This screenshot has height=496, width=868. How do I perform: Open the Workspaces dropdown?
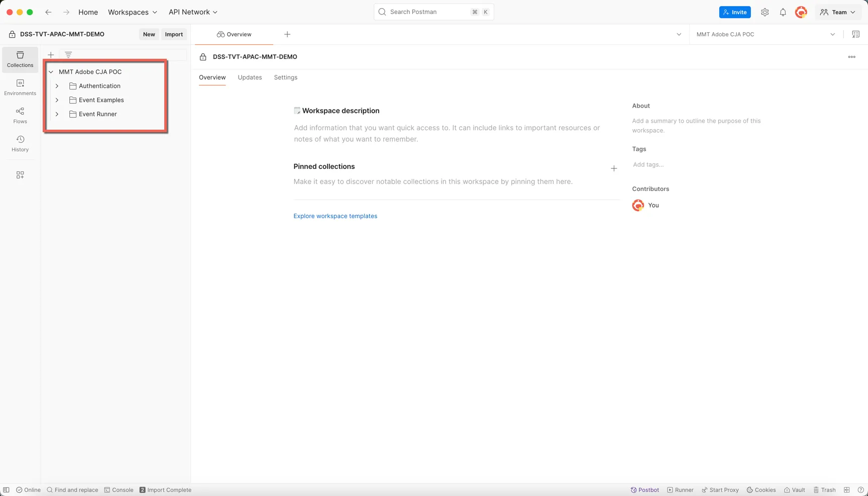[133, 12]
